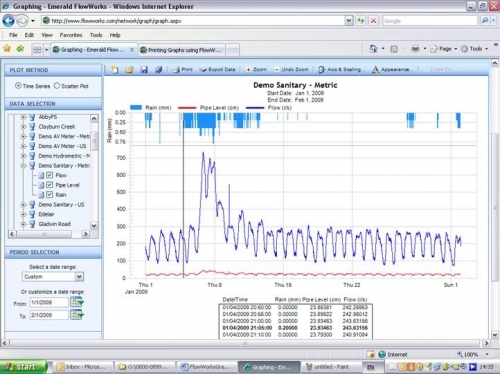The height and width of the screenshot is (374, 500).
Task: Open the Custom date range dropdown
Action: point(79,277)
